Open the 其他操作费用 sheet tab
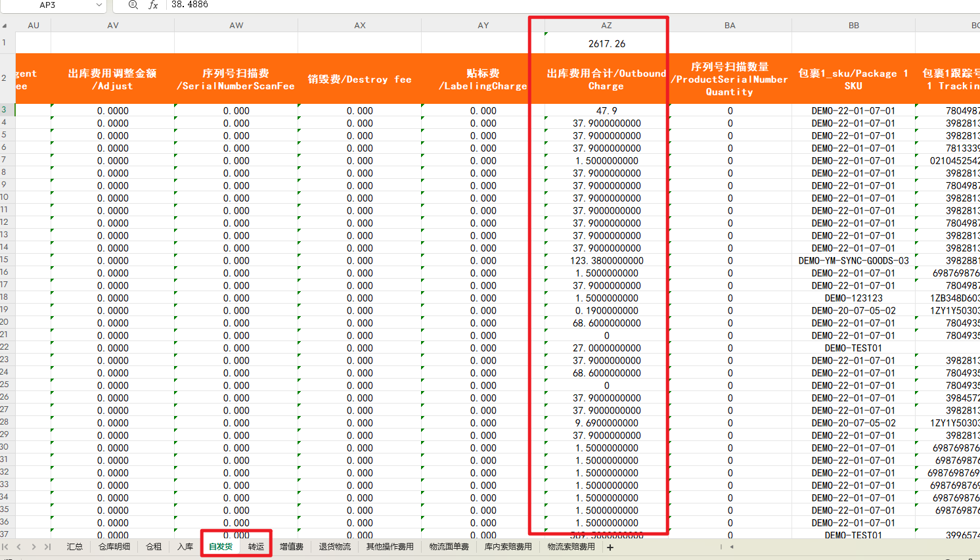Viewport: 980px width, 560px height. tap(390, 547)
